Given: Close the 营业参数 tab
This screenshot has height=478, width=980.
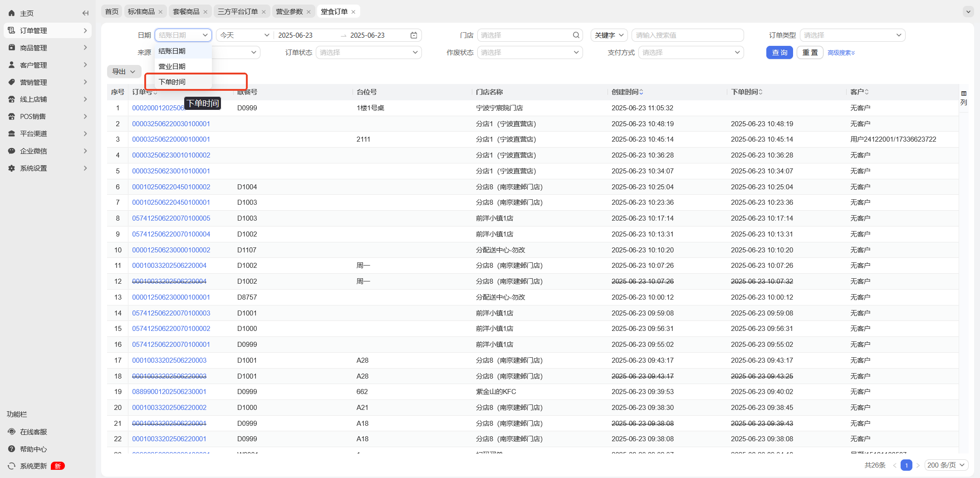Looking at the screenshot, I should (x=309, y=12).
